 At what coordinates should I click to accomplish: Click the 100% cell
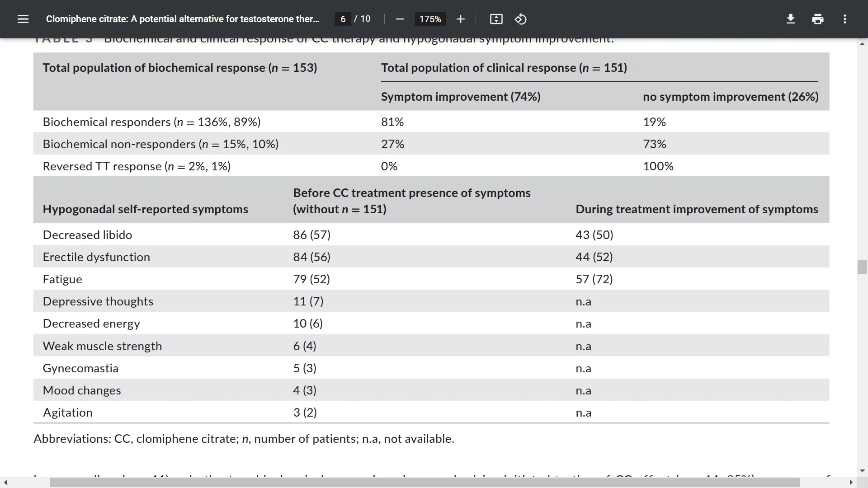[x=658, y=166]
